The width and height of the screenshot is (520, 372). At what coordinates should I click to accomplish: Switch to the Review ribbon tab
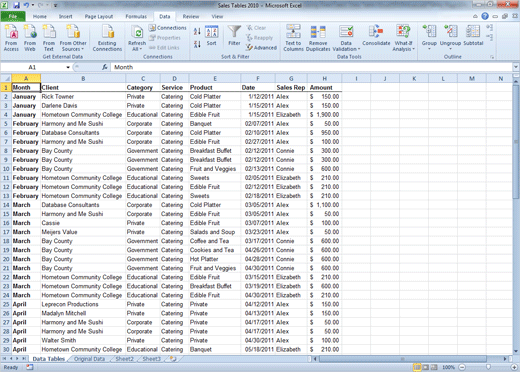pos(191,16)
